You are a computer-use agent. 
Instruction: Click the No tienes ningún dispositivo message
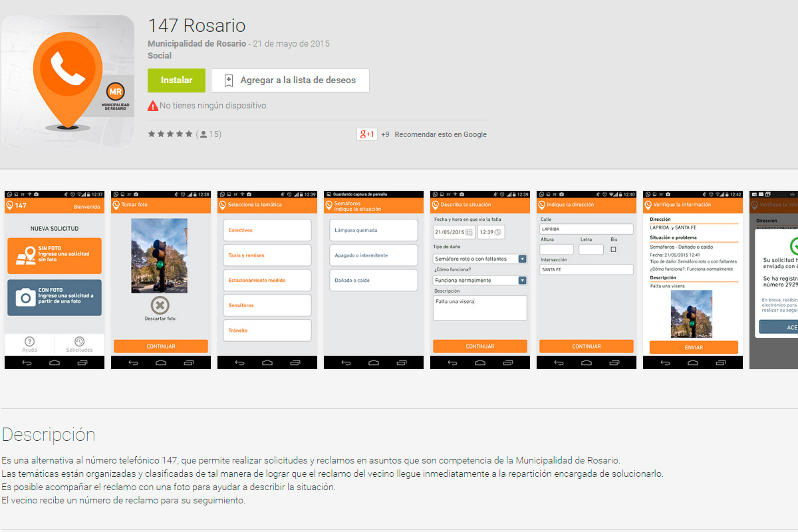213,106
